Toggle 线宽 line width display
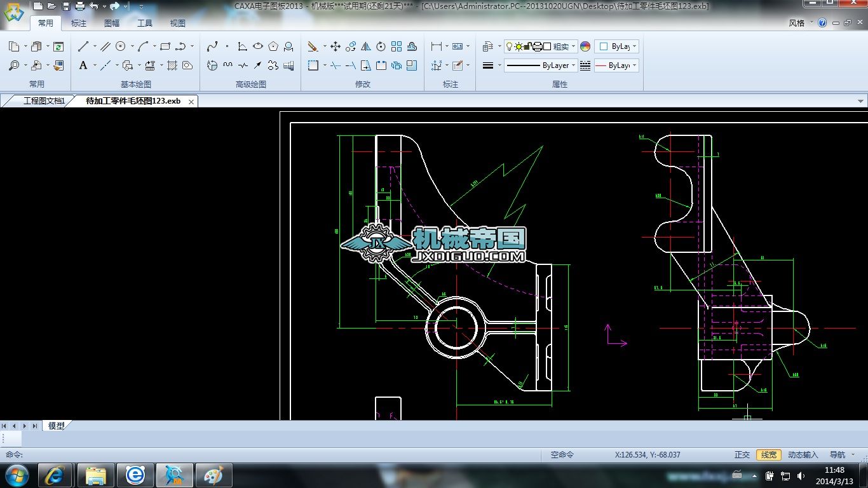Viewport: 868px width, 488px height. 769,455
